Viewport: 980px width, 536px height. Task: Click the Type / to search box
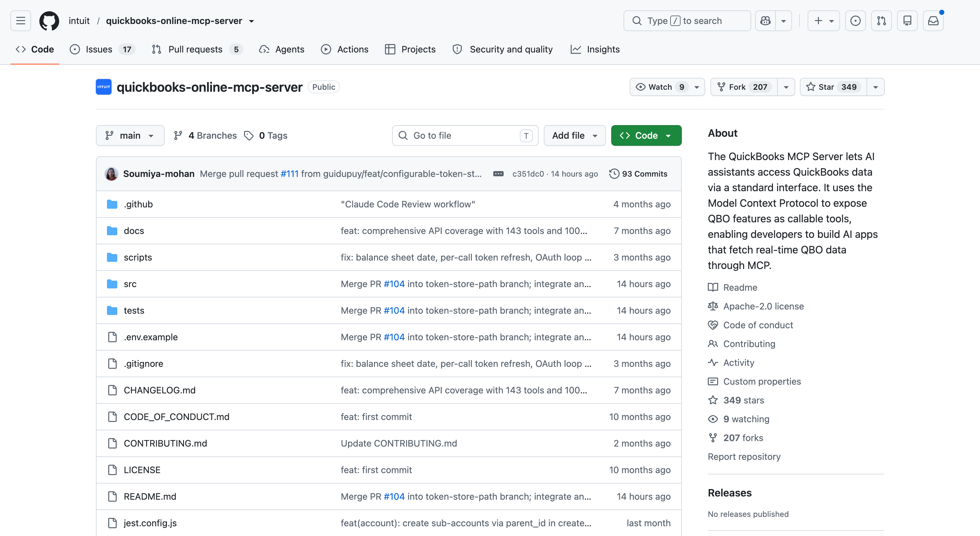[687, 20]
